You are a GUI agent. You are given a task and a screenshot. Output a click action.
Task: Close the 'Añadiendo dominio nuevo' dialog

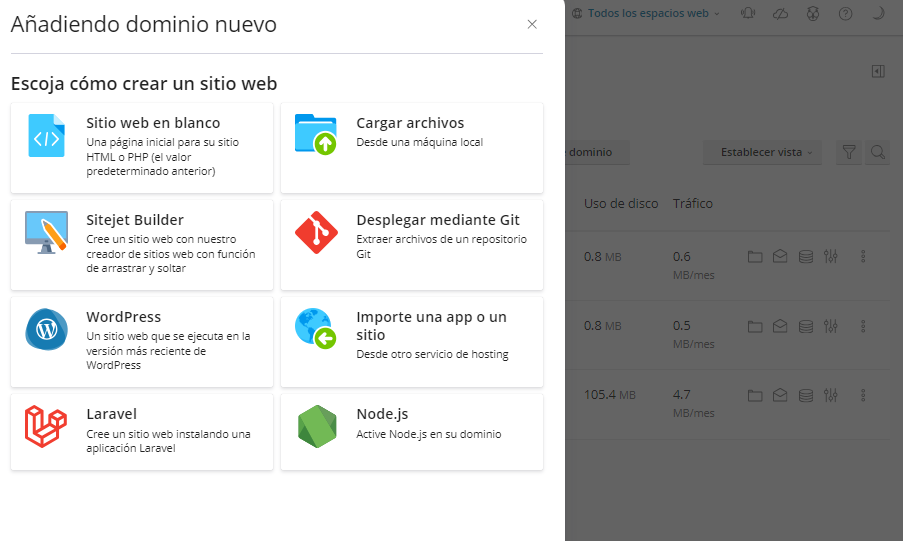532,24
